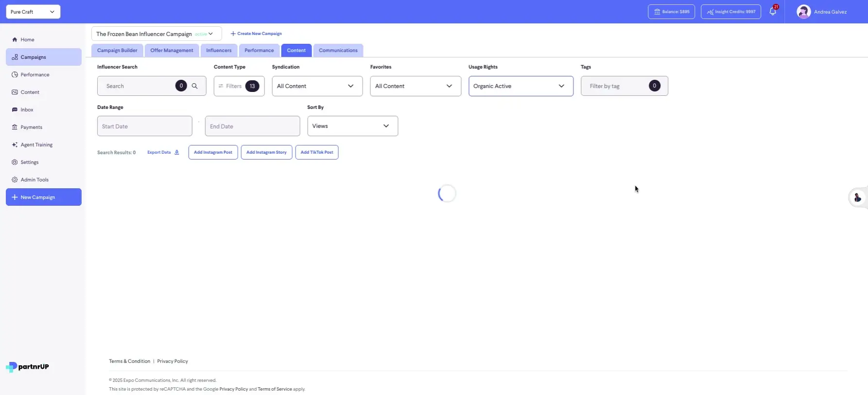Click the Add TikTok Post button

[x=317, y=152]
